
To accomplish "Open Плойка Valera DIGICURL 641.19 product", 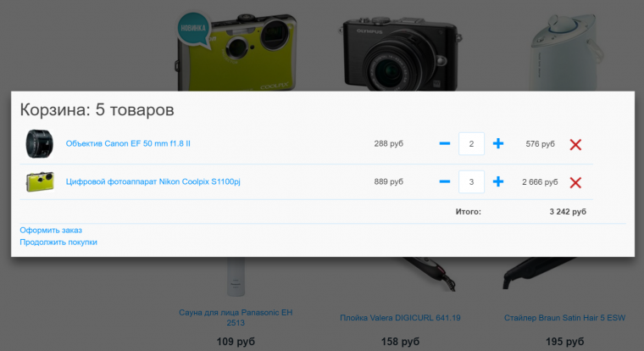I will tap(400, 317).
